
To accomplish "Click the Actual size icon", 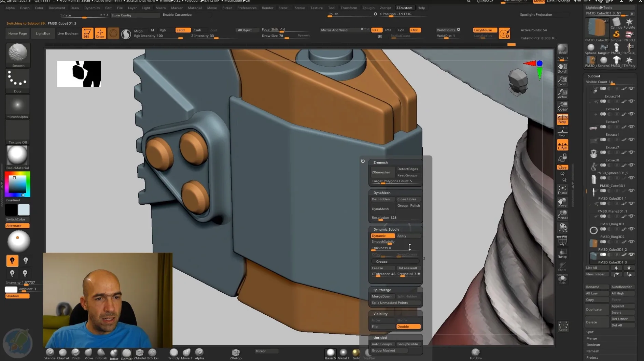I will (x=562, y=94).
